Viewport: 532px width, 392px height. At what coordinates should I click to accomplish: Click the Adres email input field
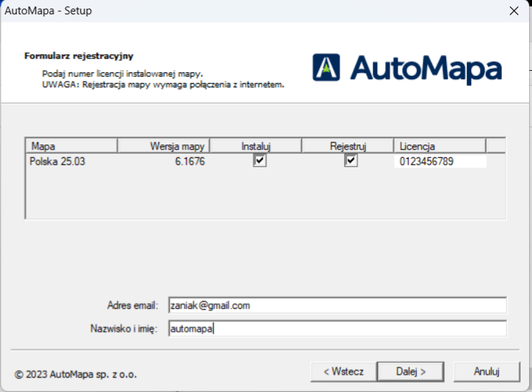click(x=337, y=305)
